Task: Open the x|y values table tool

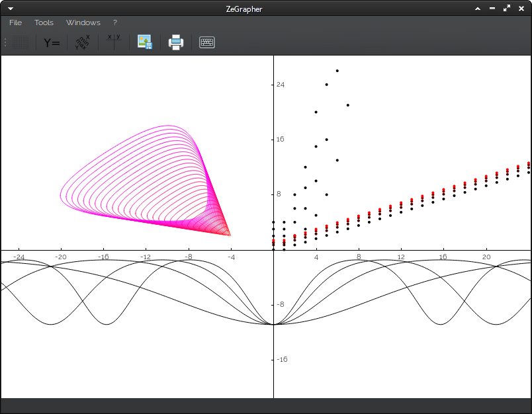Action: [114, 42]
